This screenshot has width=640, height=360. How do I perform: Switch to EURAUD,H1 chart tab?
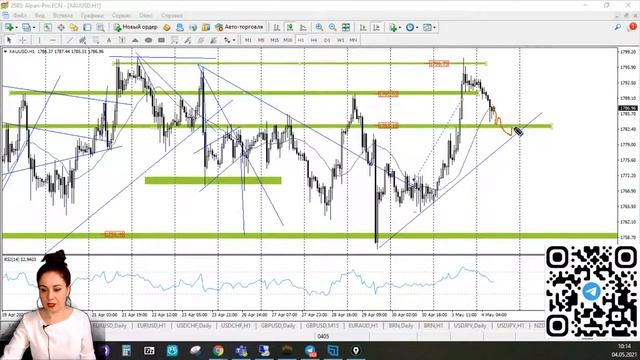[363, 326]
